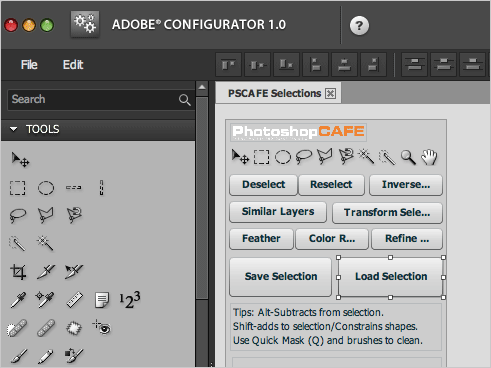Click the Reselect button
The image size is (491, 368).
click(331, 185)
